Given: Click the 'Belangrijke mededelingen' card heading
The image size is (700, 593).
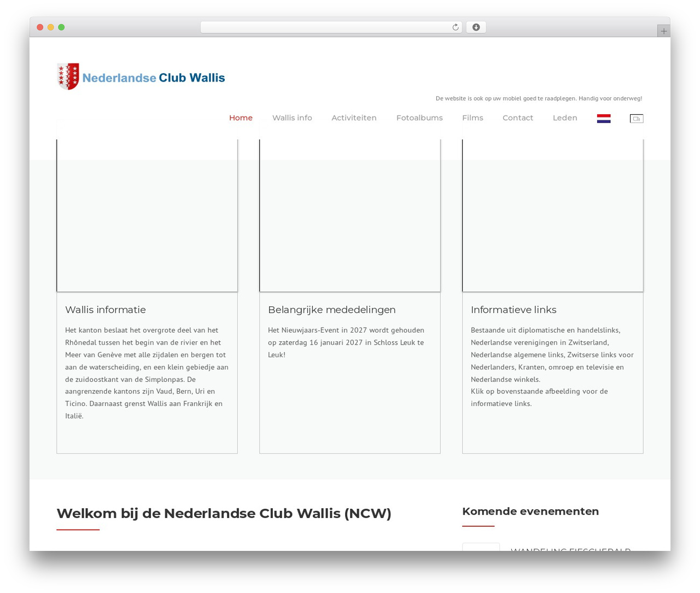Looking at the screenshot, I should (x=332, y=310).
